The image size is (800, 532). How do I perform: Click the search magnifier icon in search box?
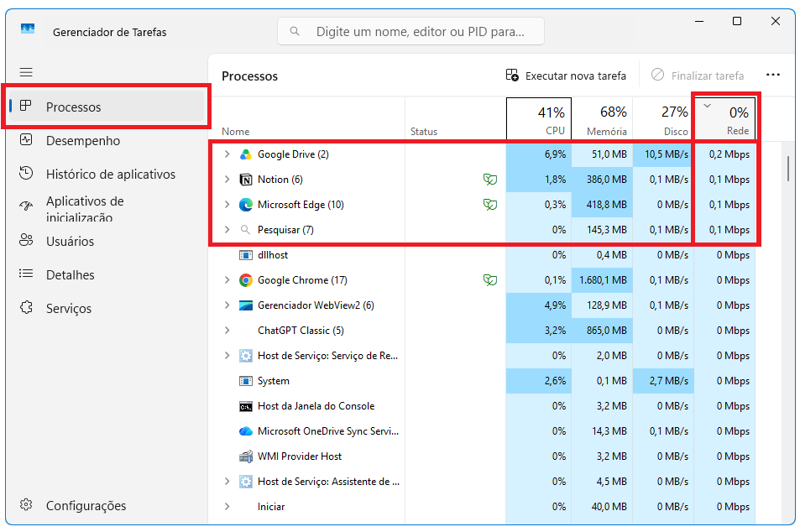click(x=295, y=31)
